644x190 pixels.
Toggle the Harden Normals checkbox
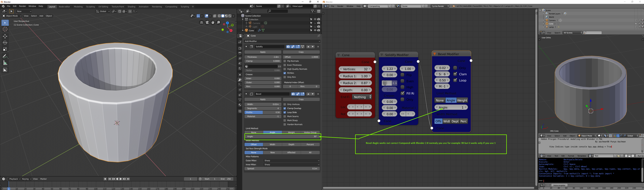285,124
